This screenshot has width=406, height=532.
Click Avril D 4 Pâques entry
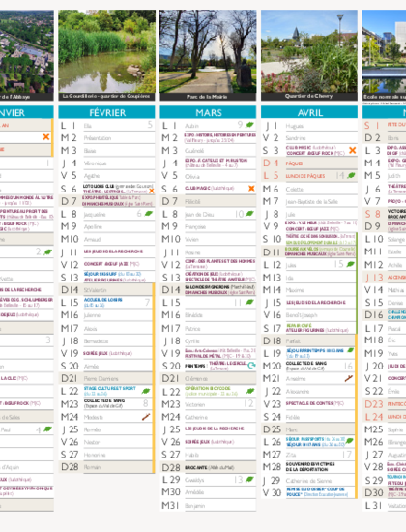(294, 163)
